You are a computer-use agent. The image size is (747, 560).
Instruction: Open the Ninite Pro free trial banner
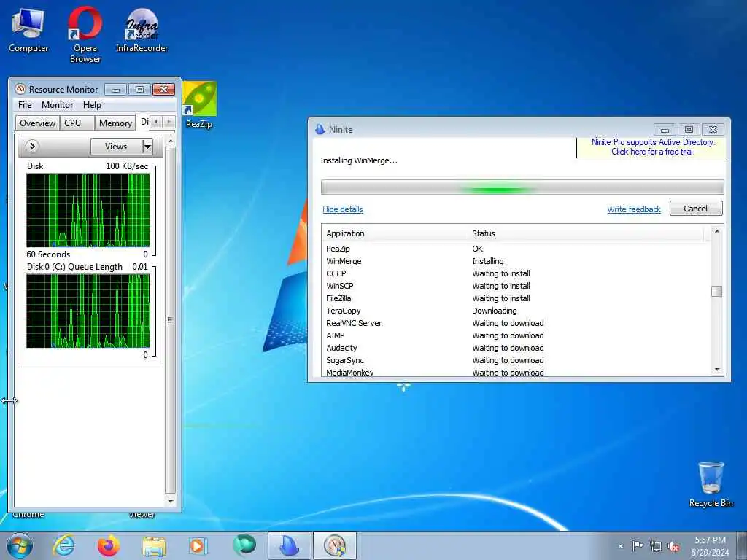click(x=652, y=147)
